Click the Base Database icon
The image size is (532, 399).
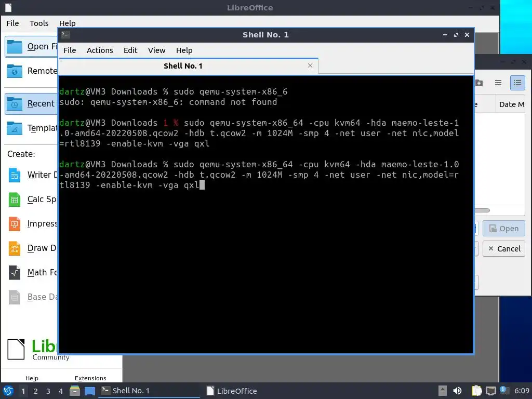pyautogui.click(x=14, y=297)
